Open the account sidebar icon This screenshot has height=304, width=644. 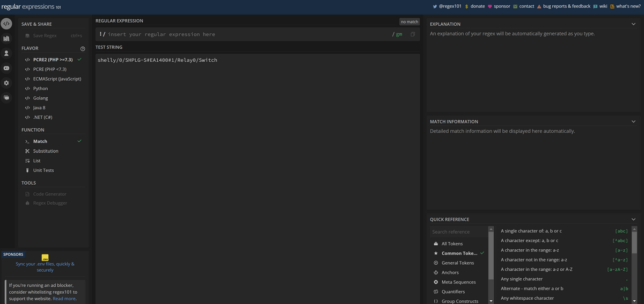[x=6, y=53]
